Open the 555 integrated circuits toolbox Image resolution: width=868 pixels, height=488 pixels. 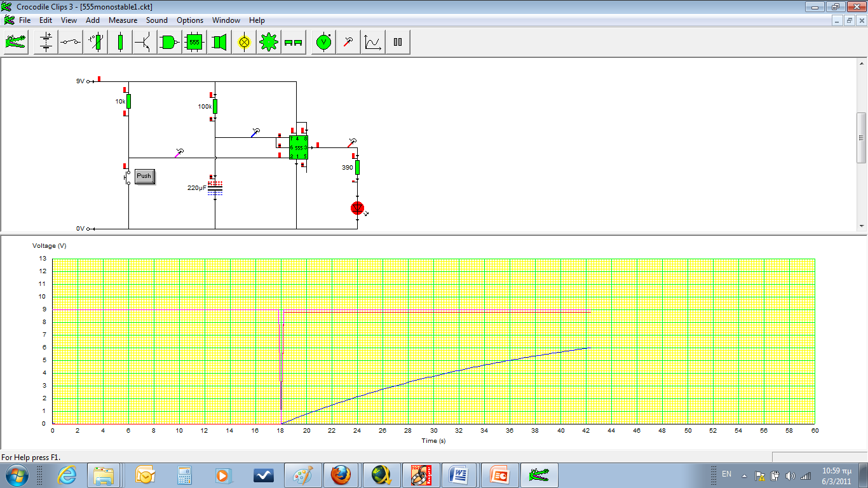[194, 43]
